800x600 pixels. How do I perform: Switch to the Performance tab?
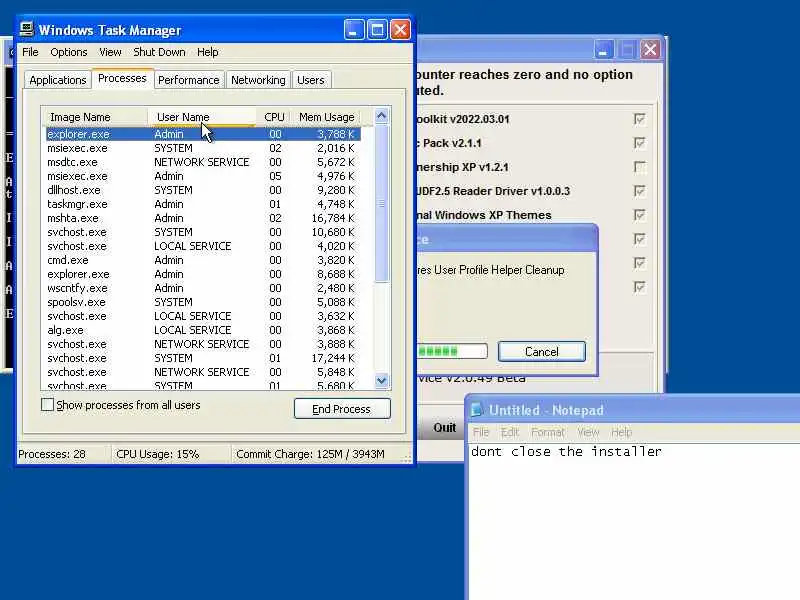click(188, 80)
